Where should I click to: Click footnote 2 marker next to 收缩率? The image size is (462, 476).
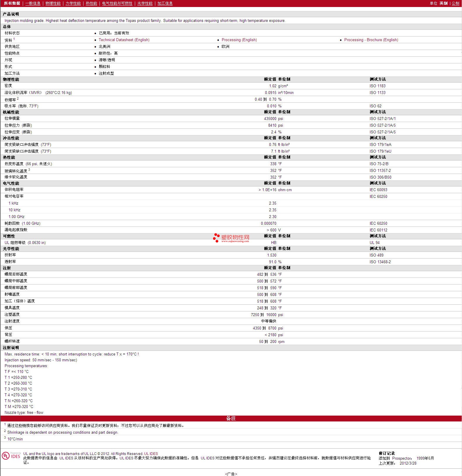pos(18,98)
